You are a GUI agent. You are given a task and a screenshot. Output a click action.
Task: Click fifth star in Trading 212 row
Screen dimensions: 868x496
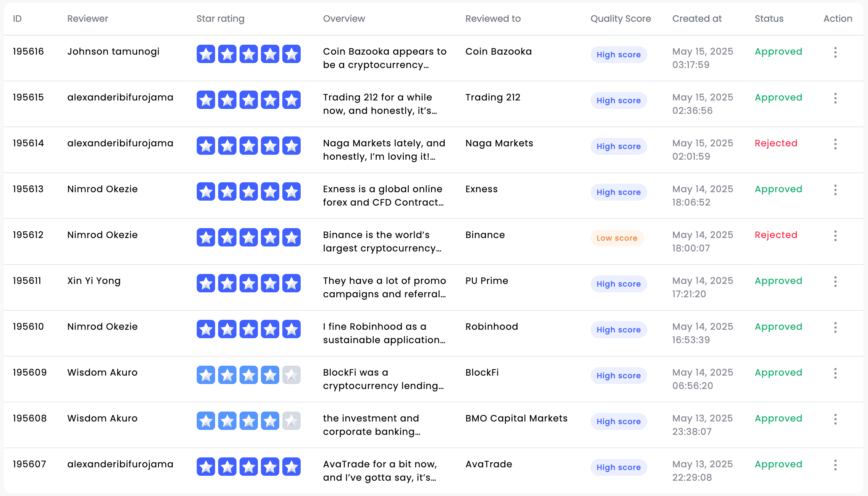click(x=291, y=100)
